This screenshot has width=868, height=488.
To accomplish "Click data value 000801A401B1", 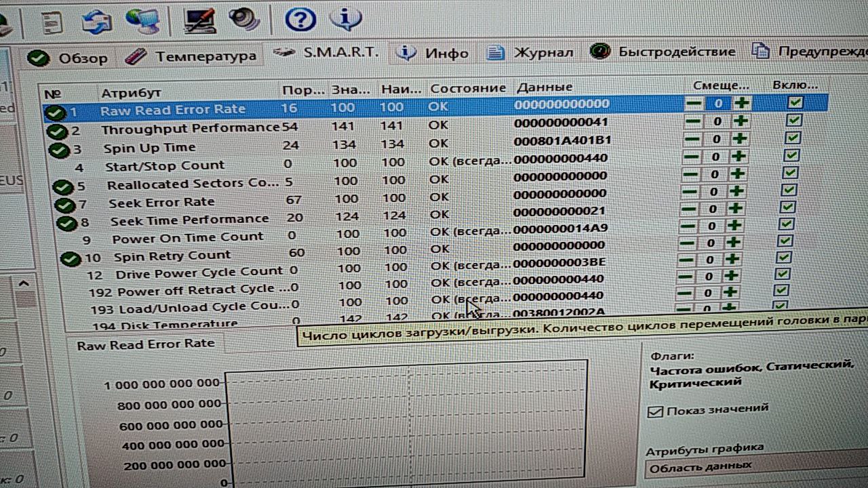I will tap(562, 140).
